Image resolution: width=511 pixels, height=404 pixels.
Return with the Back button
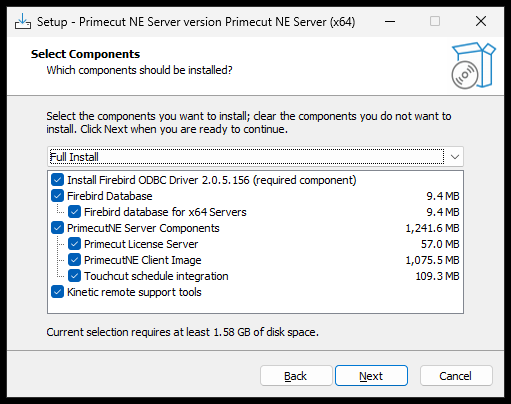click(x=296, y=376)
